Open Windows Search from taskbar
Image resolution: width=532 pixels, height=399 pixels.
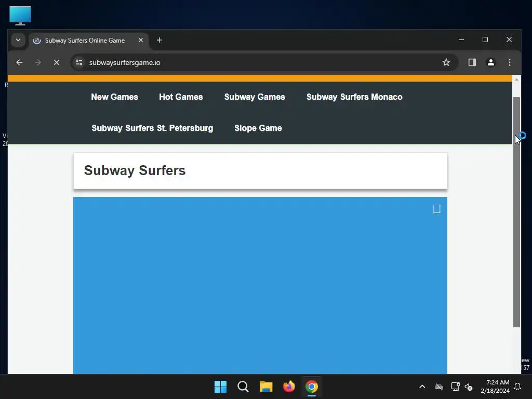pyautogui.click(x=243, y=387)
